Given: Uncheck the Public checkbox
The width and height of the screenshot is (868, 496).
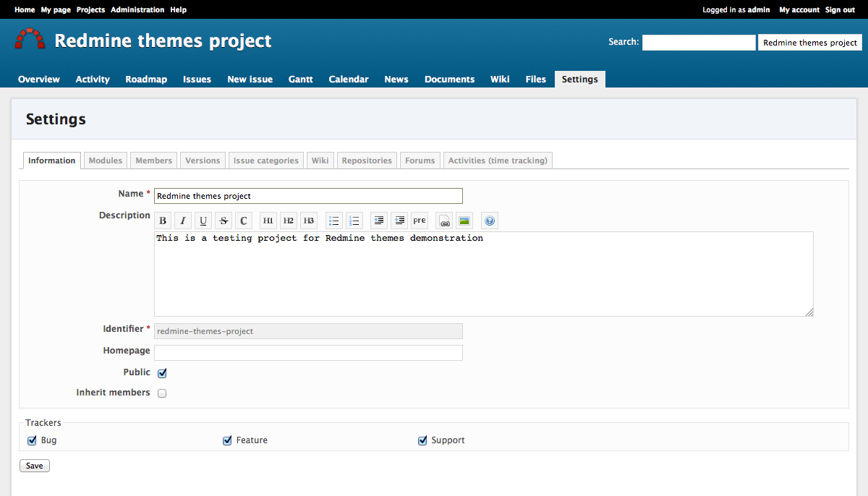Looking at the screenshot, I should coord(162,373).
